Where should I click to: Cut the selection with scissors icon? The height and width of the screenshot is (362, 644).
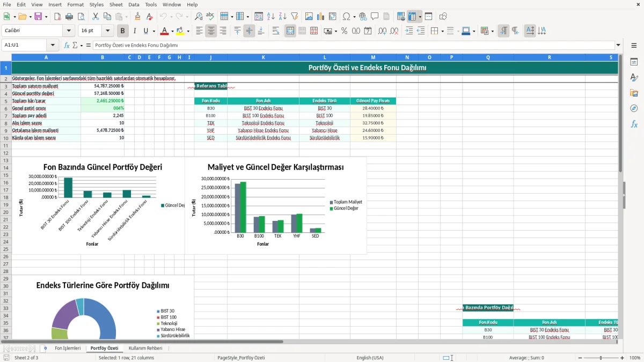(x=95, y=17)
